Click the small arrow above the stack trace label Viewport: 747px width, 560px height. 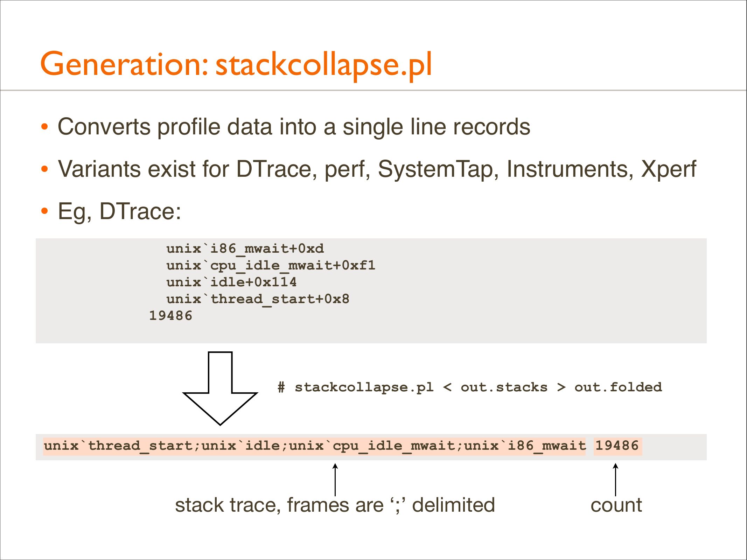point(335,479)
